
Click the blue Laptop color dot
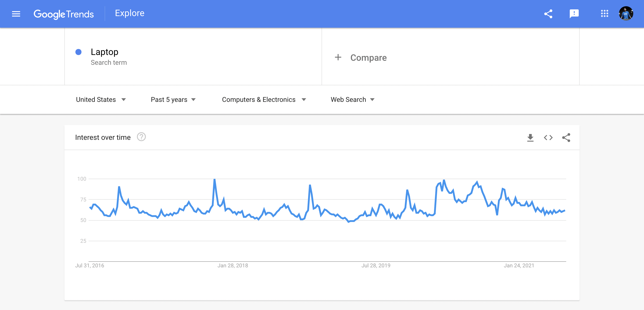[x=78, y=52]
